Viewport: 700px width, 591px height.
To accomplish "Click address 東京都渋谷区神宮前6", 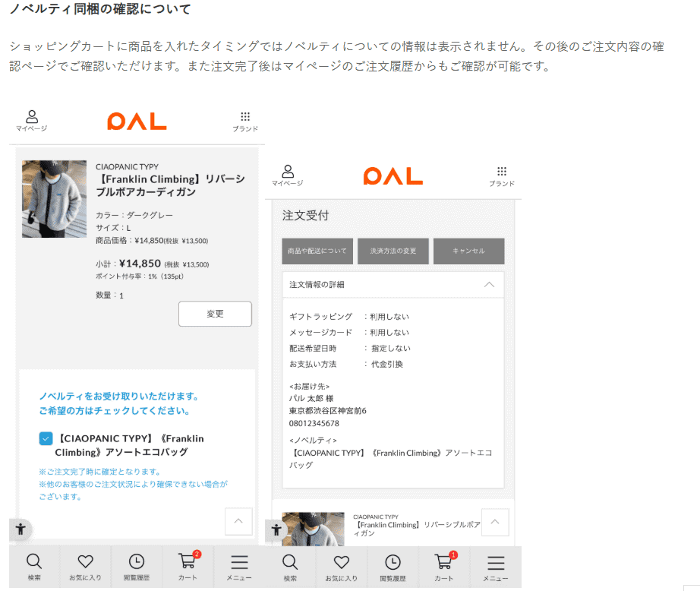I will pyautogui.click(x=328, y=410).
